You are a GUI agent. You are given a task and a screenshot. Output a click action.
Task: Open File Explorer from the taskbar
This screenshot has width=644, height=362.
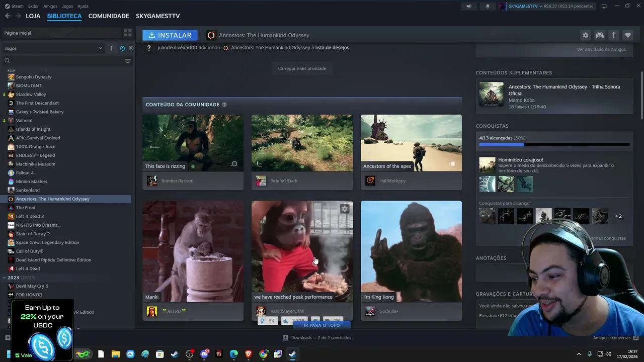point(116,354)
